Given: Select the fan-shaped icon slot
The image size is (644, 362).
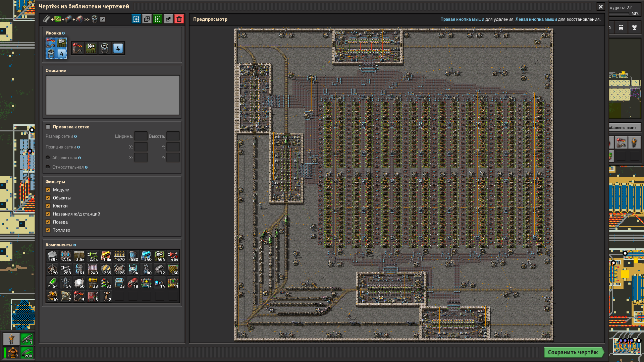Looking at the screenshot, I should click(x=105, y=48).
